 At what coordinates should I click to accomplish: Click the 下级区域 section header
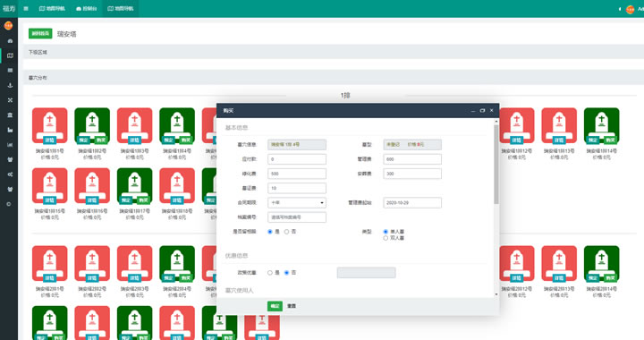334,52
